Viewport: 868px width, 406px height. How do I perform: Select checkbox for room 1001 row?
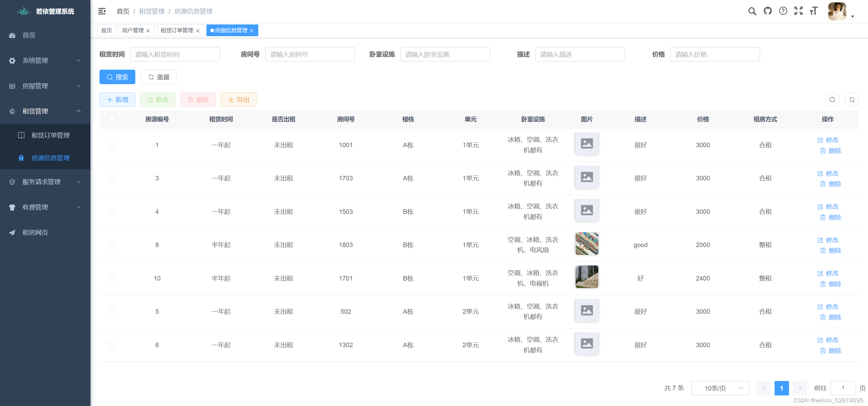(x=112, y=145)
